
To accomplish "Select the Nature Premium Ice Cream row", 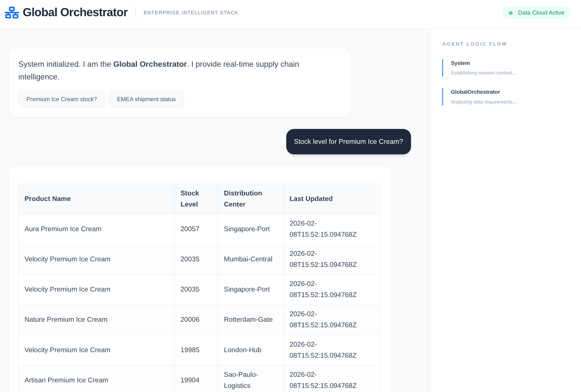I will [66, 320].
